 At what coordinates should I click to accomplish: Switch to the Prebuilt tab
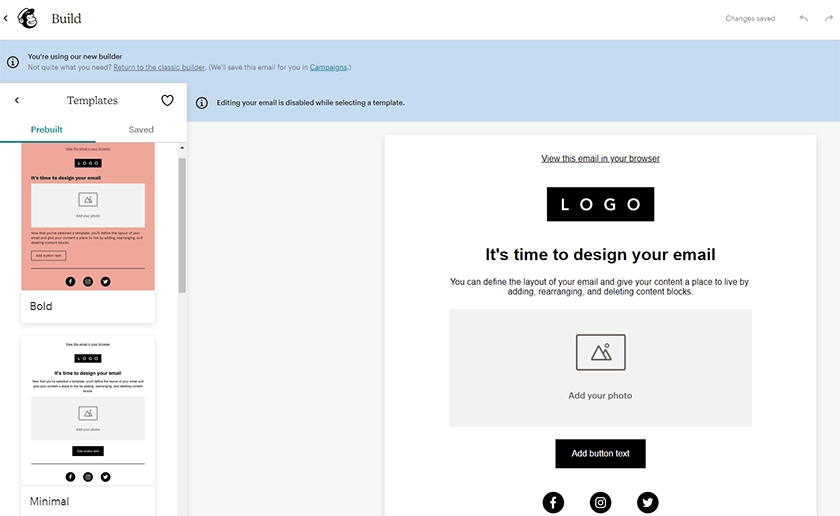coord(47,129)
